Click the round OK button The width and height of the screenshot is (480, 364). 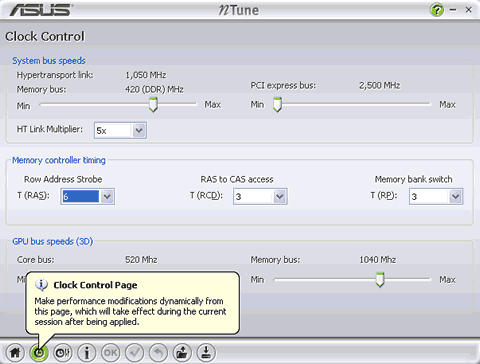pyautogui.click(x=111, y=352)
